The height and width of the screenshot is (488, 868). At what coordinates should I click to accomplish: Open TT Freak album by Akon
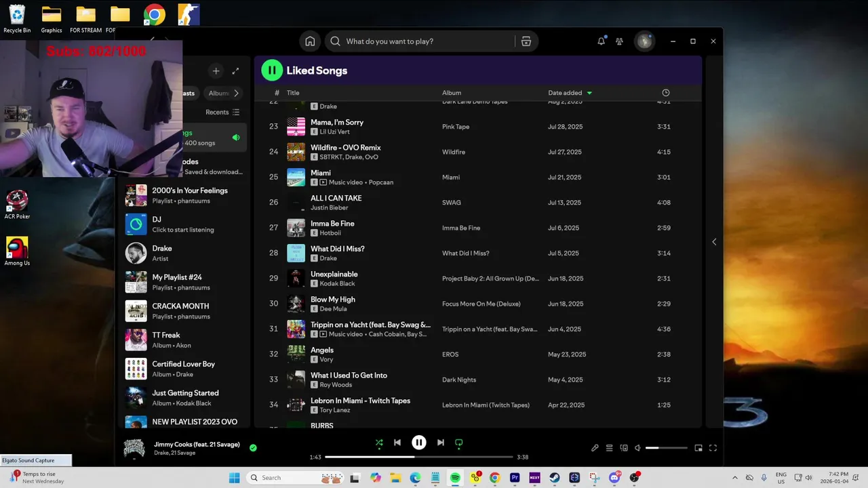pos(183,340)
